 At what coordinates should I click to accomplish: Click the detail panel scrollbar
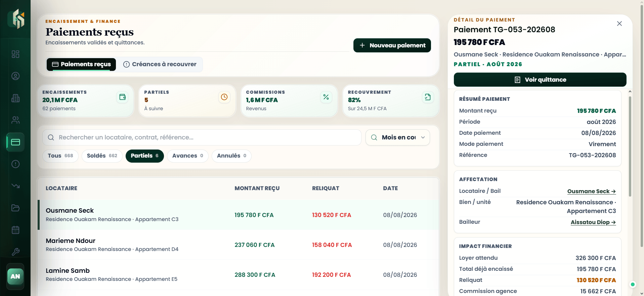(630, 146)
